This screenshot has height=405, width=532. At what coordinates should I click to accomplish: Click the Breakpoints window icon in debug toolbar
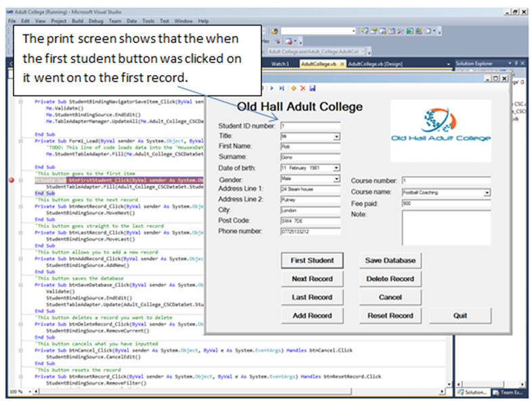point(289,41)
